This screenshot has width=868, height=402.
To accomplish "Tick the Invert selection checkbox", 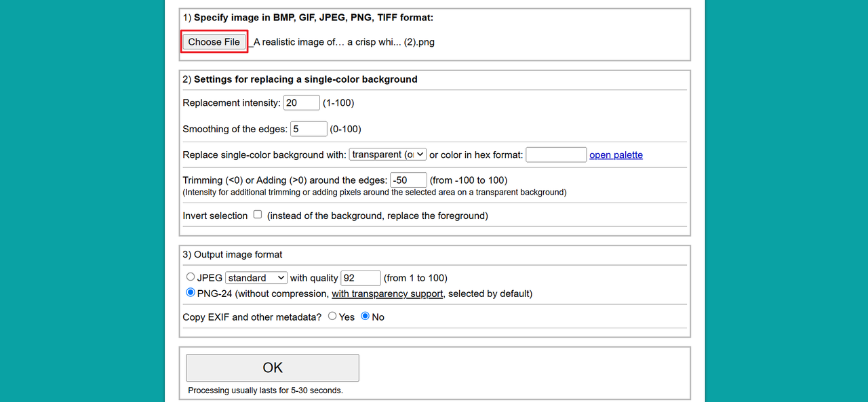I will [x=258, y=215].
